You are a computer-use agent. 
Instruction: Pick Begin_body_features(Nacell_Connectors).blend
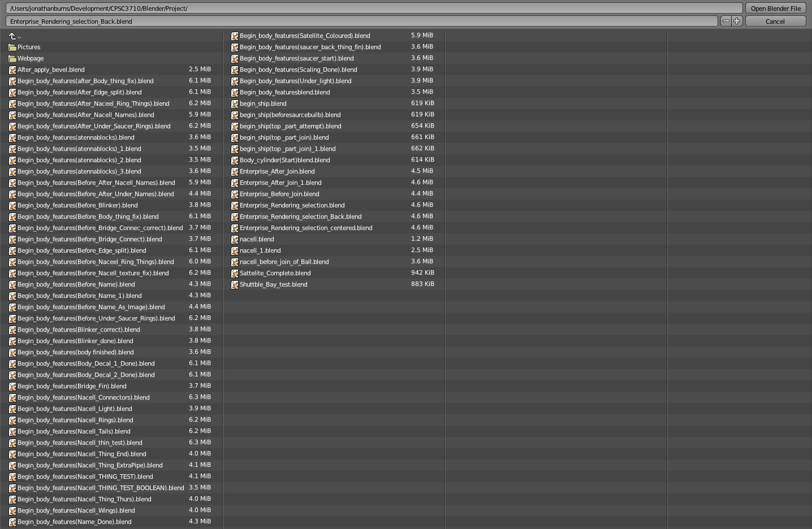coord(84,397)
